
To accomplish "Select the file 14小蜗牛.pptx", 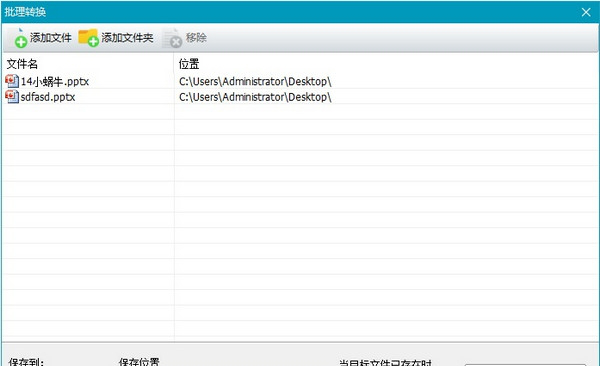I will click(55, 81).
